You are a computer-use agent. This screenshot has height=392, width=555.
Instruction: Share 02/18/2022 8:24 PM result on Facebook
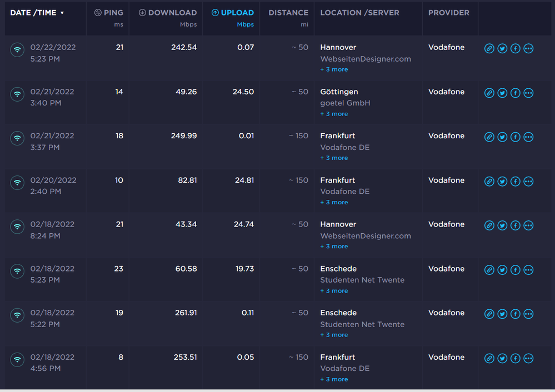coord(516,225)
